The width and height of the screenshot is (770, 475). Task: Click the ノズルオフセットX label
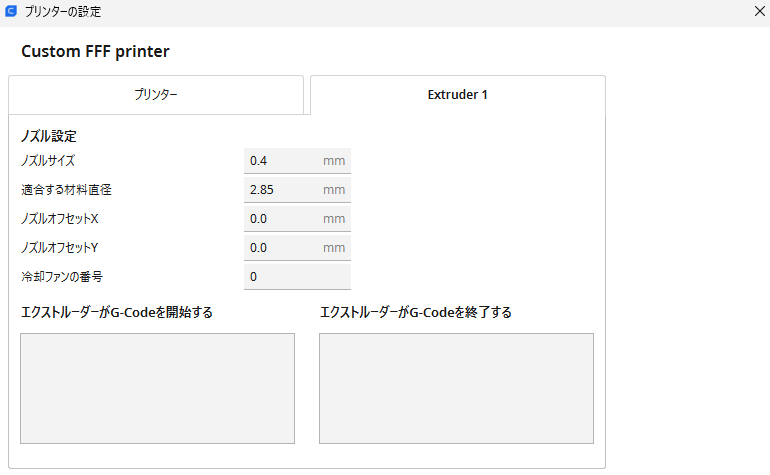59,218
